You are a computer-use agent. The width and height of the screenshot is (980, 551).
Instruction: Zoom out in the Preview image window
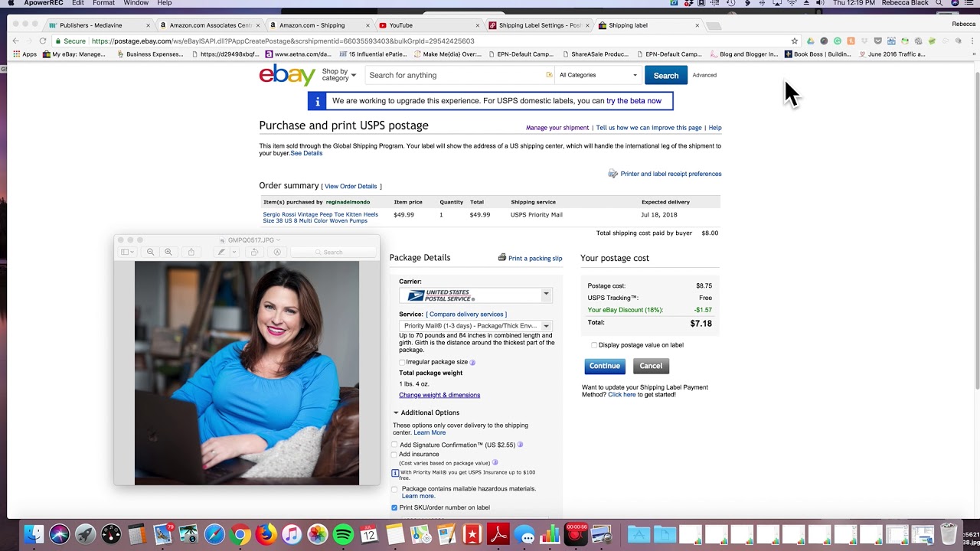coord(151,252)
